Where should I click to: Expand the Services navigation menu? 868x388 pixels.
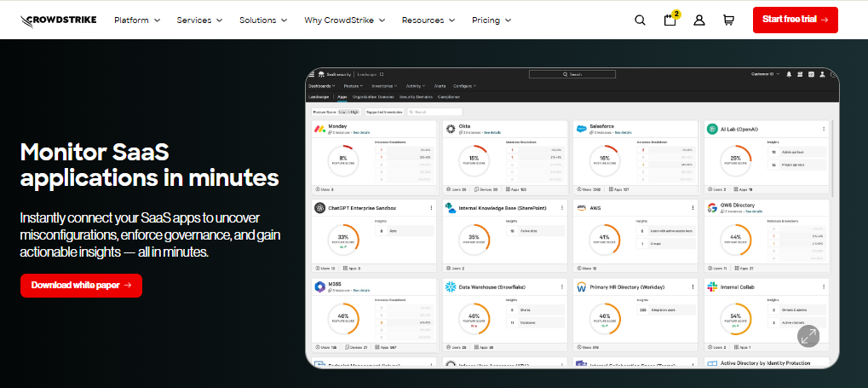coord(199,20)
